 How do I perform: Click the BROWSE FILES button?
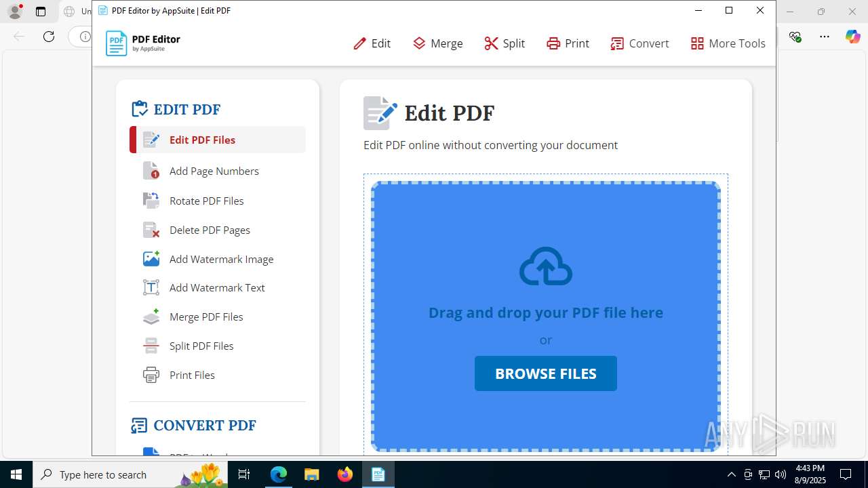point(546,373)
